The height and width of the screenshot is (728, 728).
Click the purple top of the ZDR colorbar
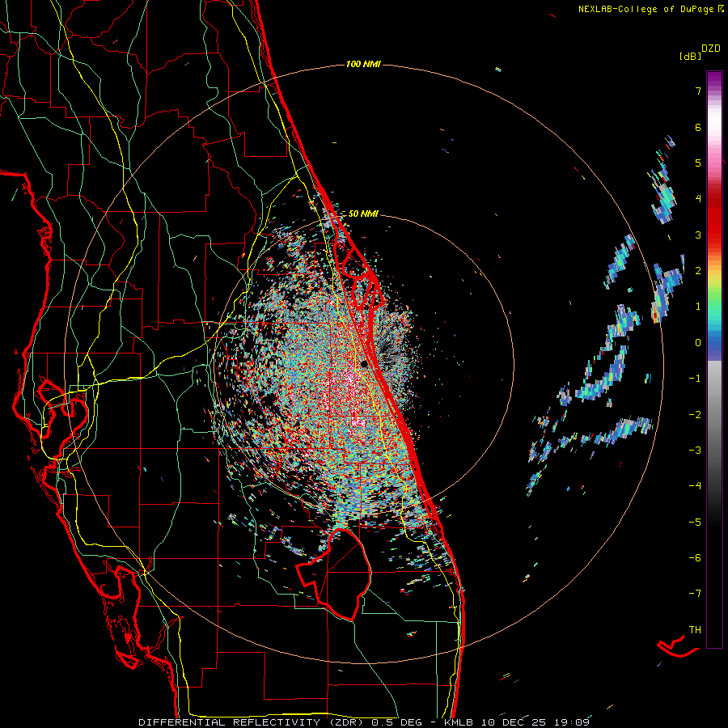click(714, 79)
